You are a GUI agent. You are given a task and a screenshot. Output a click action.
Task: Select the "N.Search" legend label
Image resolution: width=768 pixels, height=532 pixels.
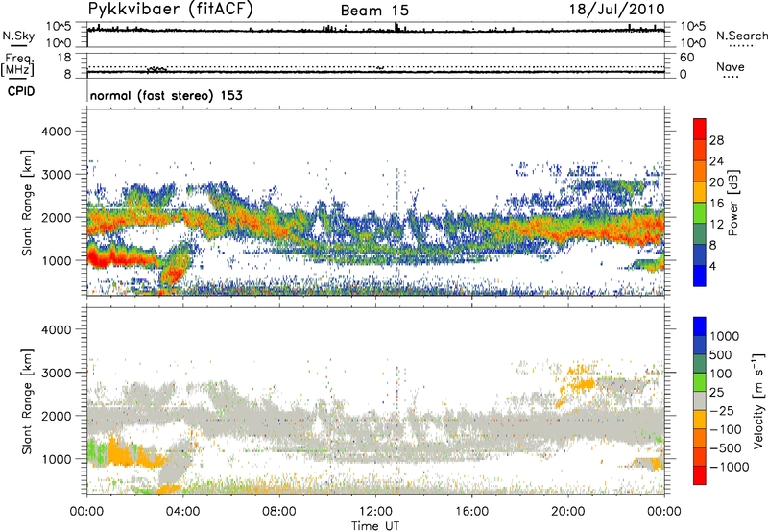(x=741, y=36)
